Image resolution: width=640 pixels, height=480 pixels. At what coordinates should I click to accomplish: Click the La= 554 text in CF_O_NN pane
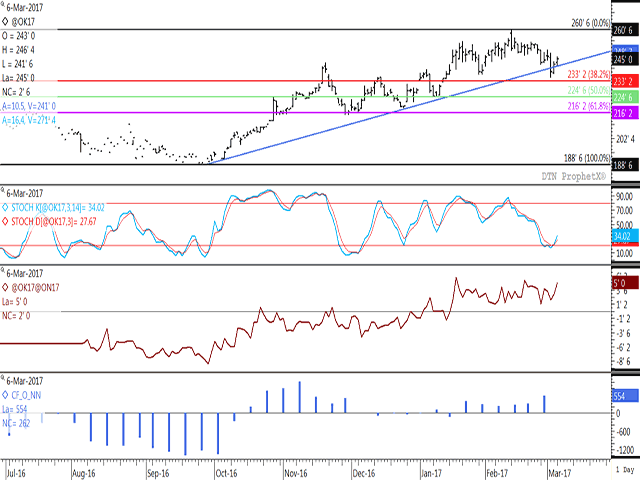point(15,409)
